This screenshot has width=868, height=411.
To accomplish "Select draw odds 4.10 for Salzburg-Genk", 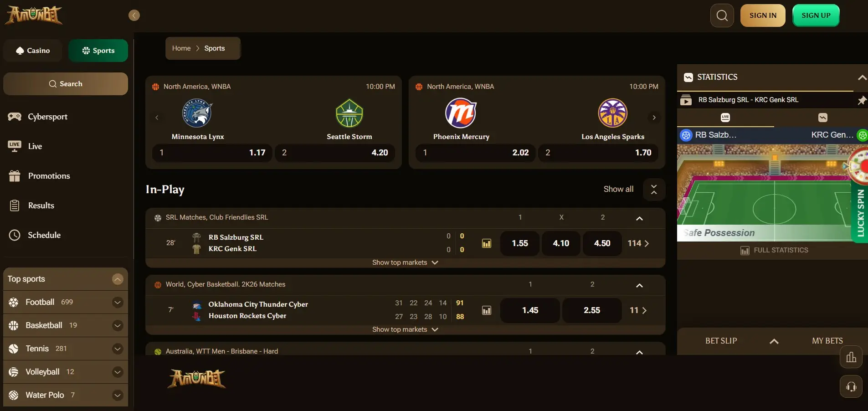I will click(561, 243).
